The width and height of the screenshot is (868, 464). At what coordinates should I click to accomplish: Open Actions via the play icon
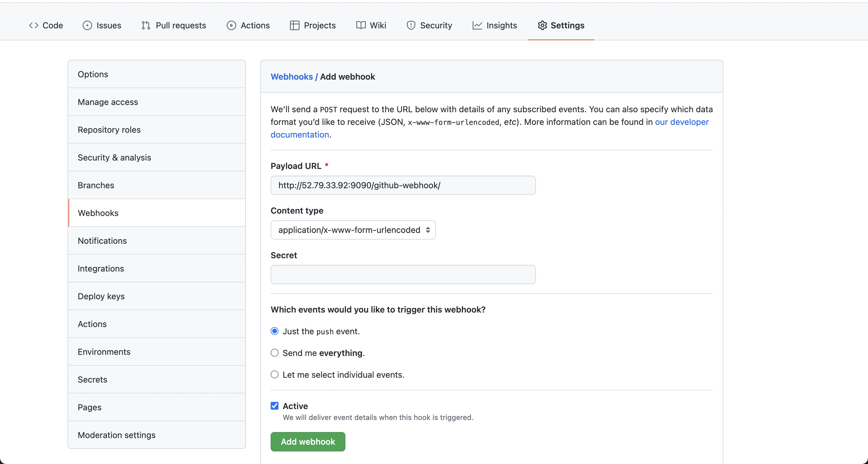232,25
